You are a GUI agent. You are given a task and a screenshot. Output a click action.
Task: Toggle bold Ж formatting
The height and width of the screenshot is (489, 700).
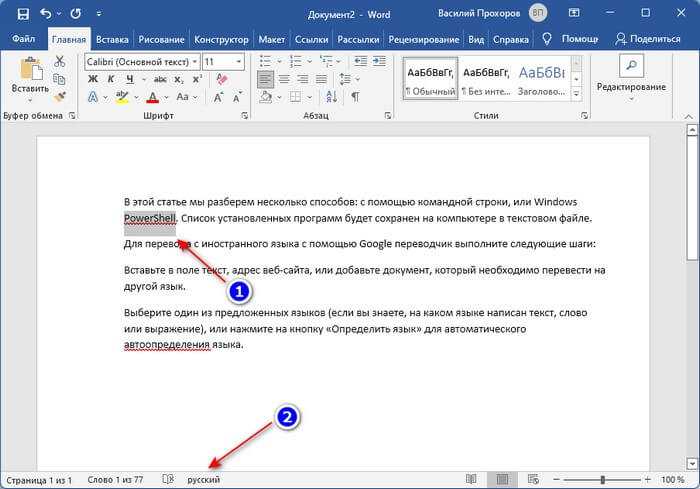93,79
